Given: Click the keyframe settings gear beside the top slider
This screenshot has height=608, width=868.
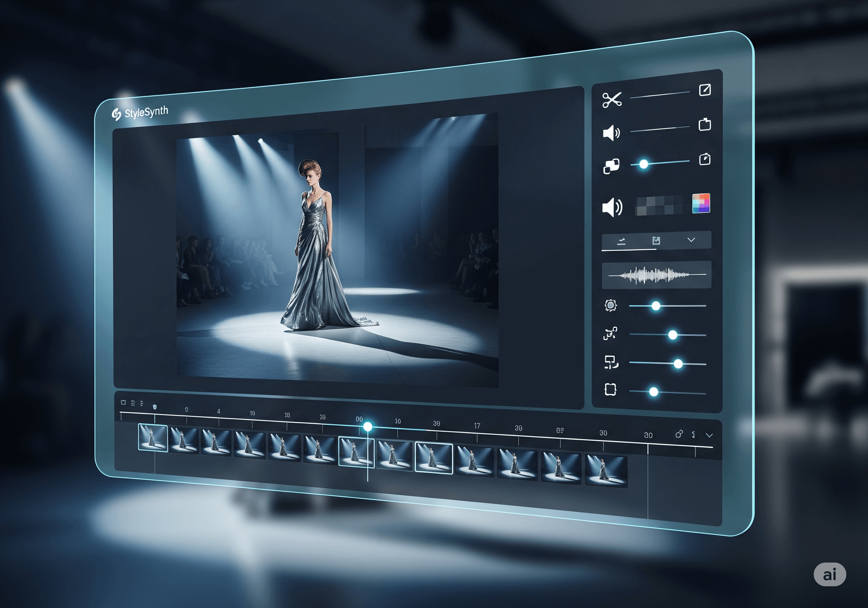Looking at the screenshot, I should point(611,305).
